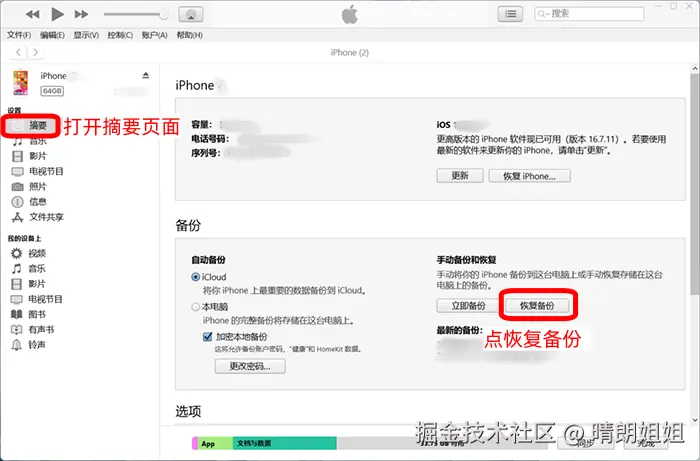Click the 文档与数据 storage bar segment
This screenshot has width=700, height=461.
click(284, 443)
